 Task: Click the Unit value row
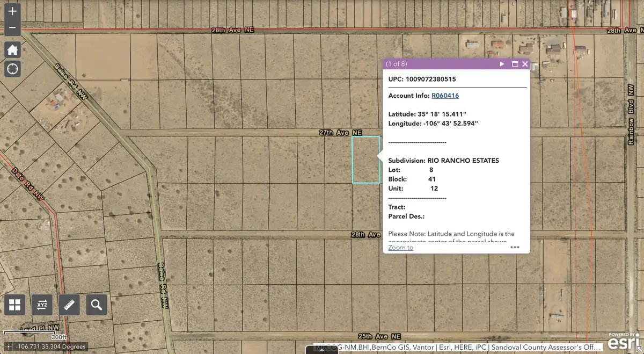[x=413, y=189]
